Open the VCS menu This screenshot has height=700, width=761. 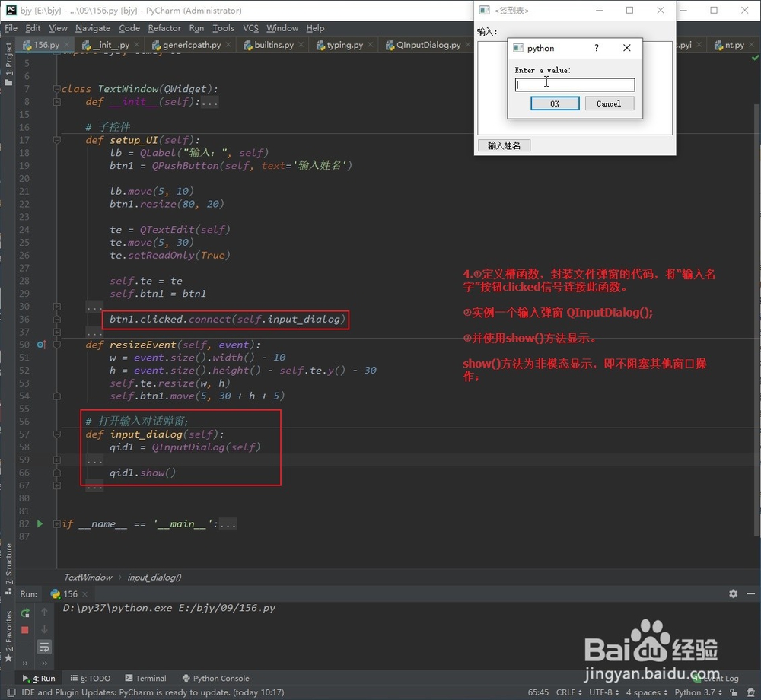click(250, 28)
